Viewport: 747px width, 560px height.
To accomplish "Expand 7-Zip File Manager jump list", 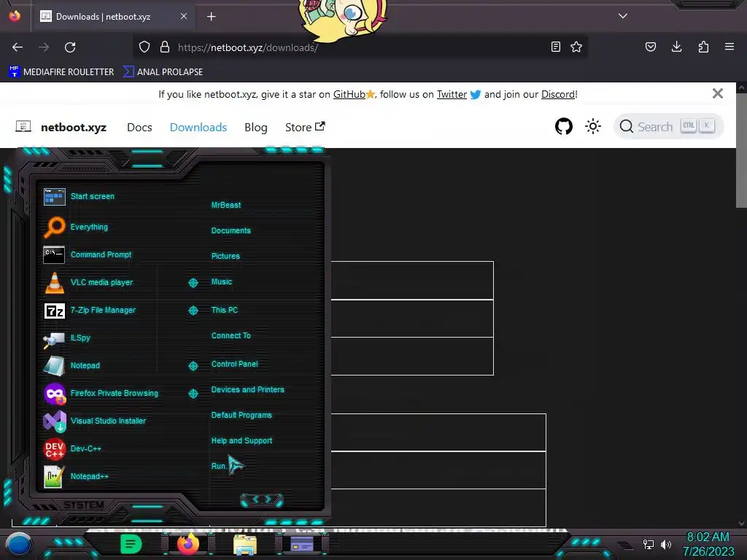I will pos(193,311).
